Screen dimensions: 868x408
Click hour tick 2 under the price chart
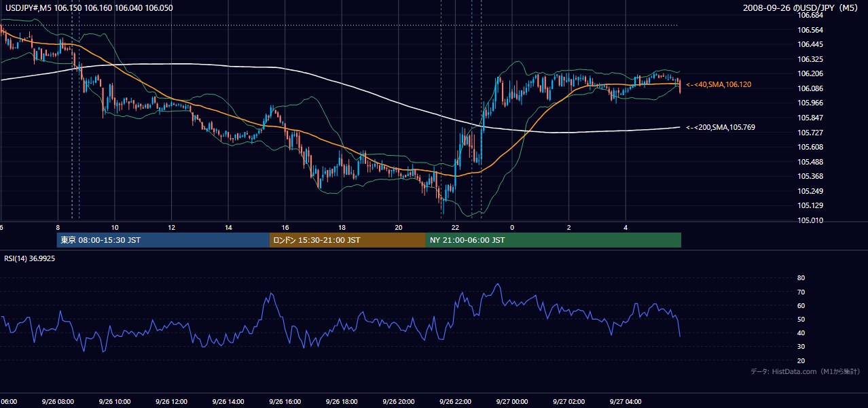click(568, 228)
